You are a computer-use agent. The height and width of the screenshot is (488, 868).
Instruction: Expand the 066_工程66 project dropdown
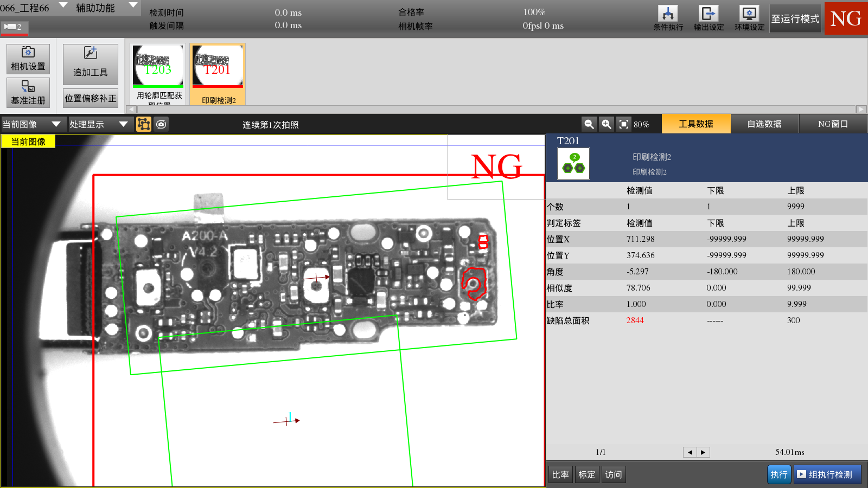[x=63, y=5]
